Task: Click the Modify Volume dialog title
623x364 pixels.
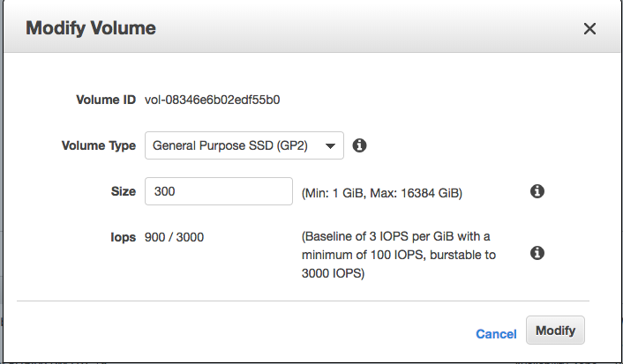Action: click(x=91, y=28)
